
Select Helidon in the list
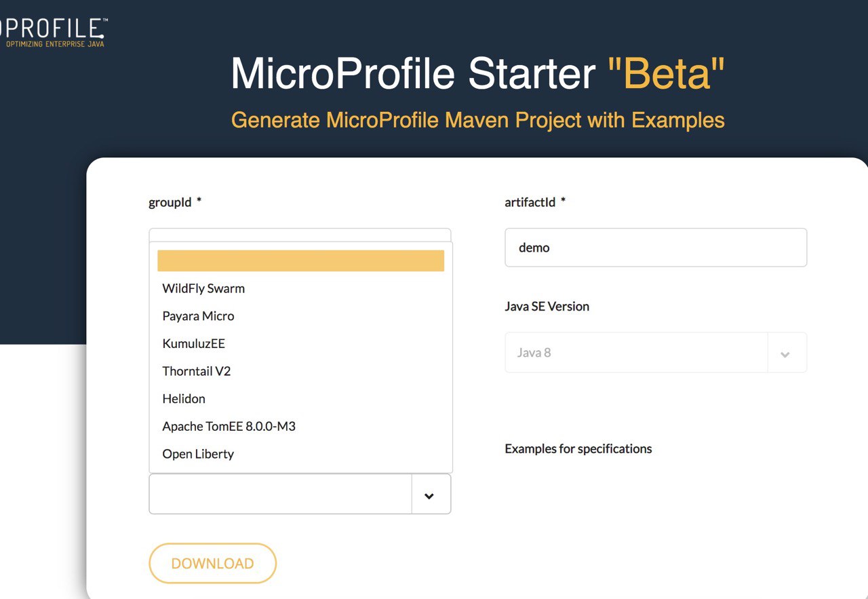pyautogui.click(x=300, y=399)
